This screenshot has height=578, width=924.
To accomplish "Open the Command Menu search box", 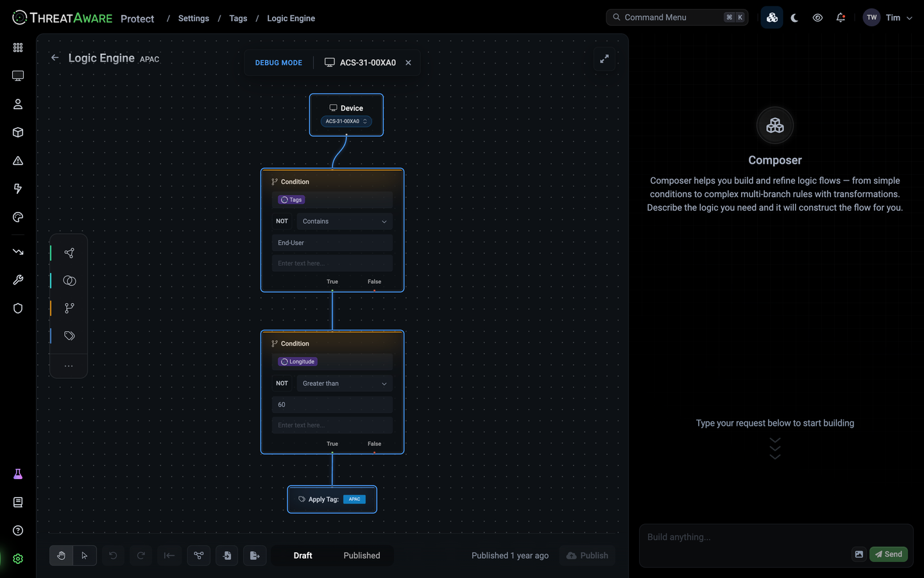I will (x=677, y=17).
